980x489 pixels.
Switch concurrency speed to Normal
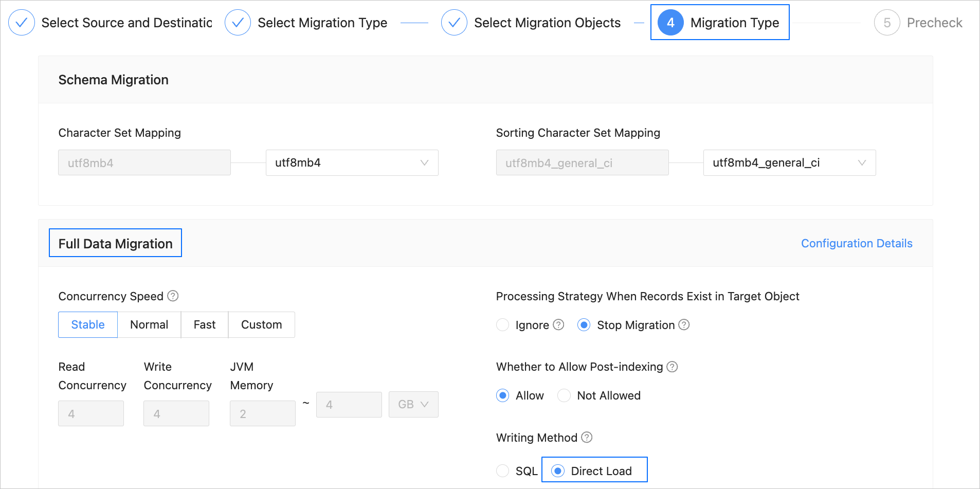point(149,325)
